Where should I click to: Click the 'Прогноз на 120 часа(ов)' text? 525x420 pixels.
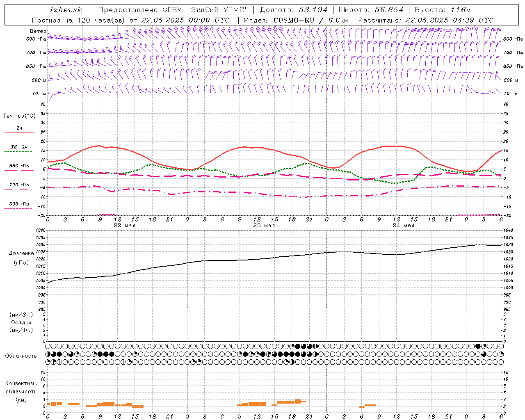(78, 20)
